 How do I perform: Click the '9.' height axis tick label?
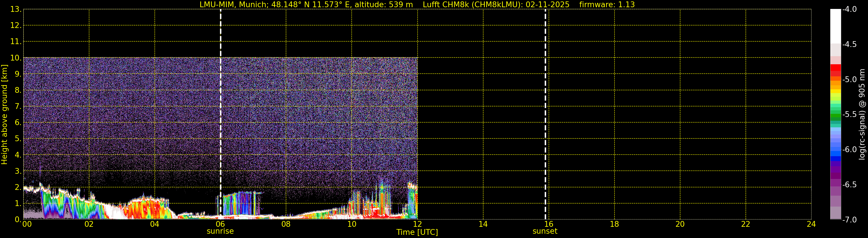(x=18, y=74)
